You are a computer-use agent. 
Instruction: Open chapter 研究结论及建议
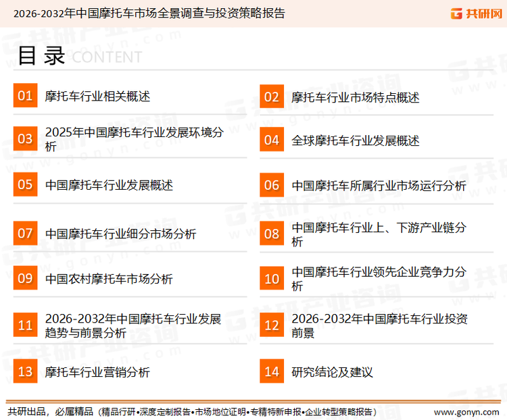[x=332, y=372]
